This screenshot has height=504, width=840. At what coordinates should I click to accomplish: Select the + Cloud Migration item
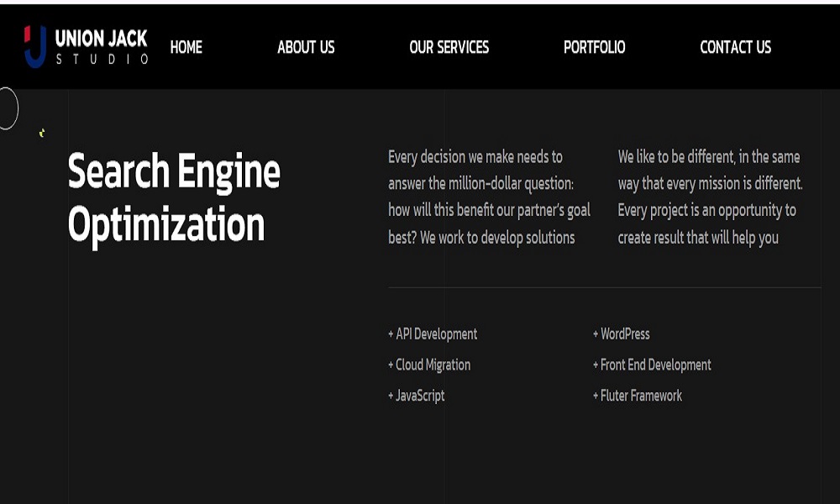(x=429, y=365)
